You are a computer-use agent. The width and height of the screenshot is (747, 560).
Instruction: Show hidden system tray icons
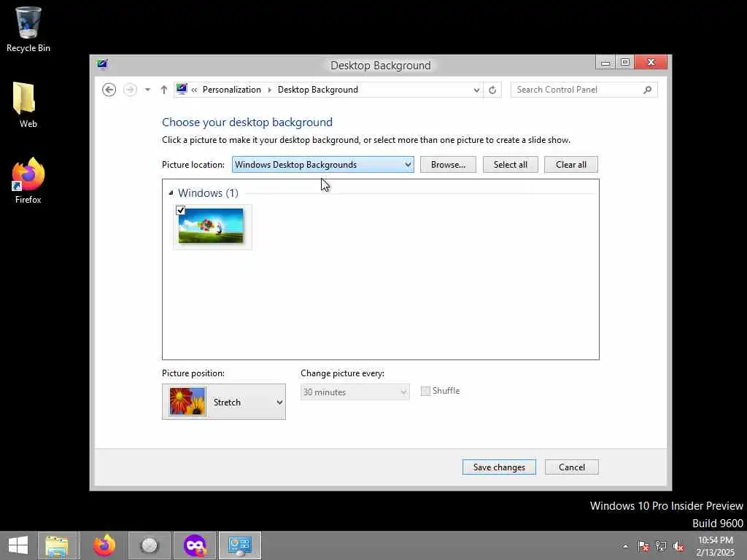(x=625, y=546)
